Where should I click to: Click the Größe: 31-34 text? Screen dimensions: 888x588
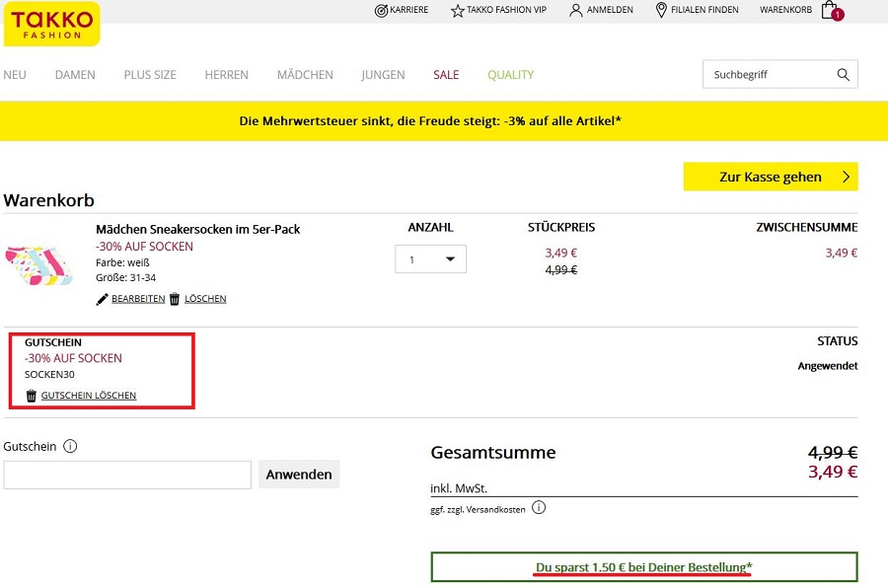pyautogui.click(x=125, y=277)
